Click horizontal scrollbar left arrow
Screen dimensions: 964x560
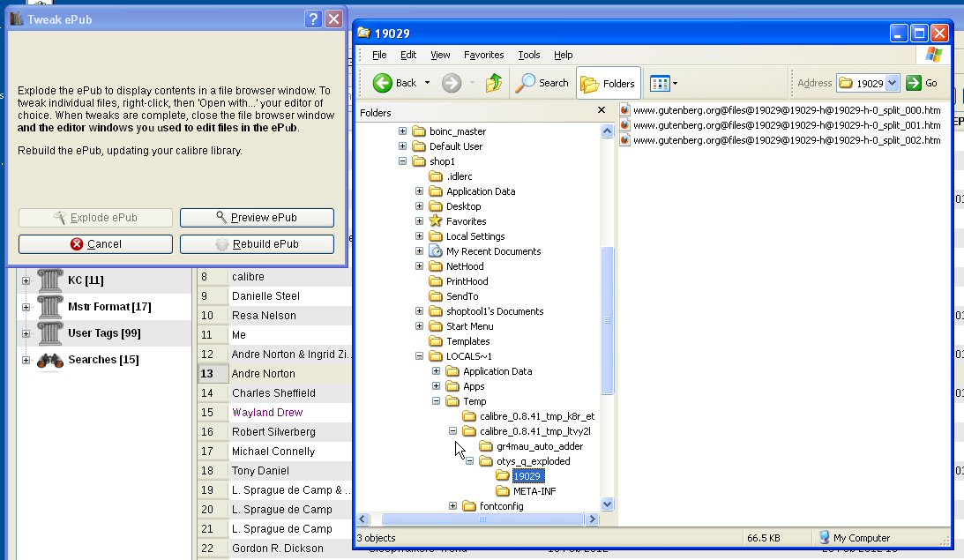point(362,519)
